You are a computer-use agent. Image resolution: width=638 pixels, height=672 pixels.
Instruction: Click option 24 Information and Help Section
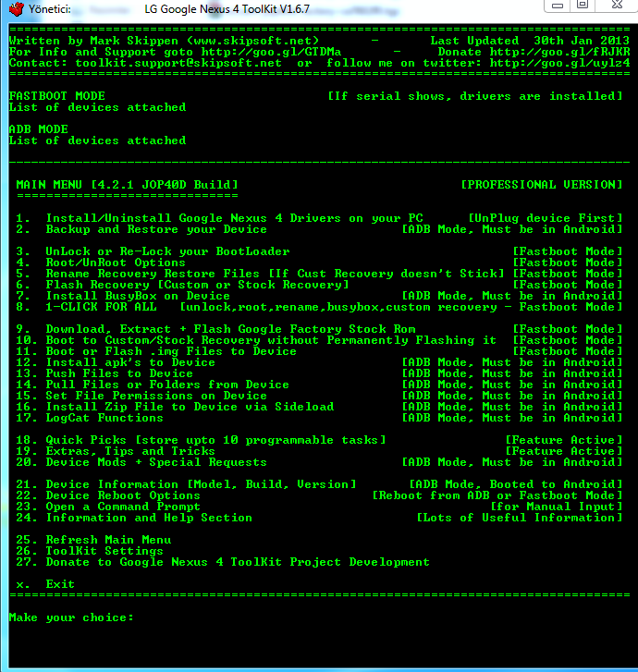click(134, 519)
